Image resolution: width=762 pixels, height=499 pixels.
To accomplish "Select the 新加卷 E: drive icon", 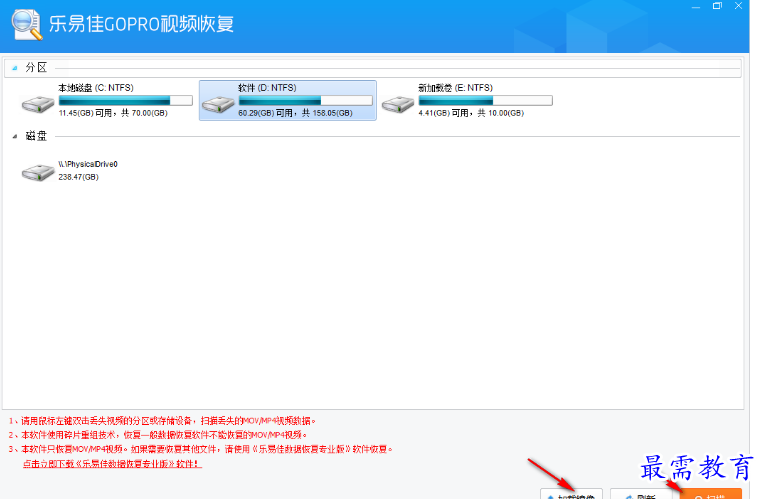I will (398, 104).
